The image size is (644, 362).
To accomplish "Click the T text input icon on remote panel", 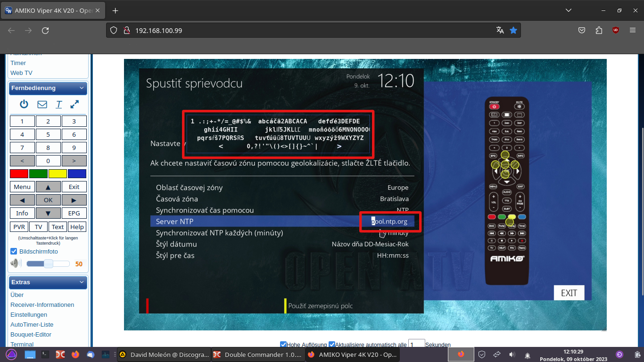I will click(58, 104).
